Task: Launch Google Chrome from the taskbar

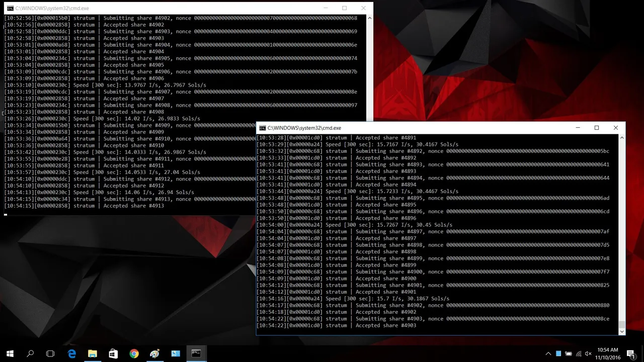Action: [134, 353]
